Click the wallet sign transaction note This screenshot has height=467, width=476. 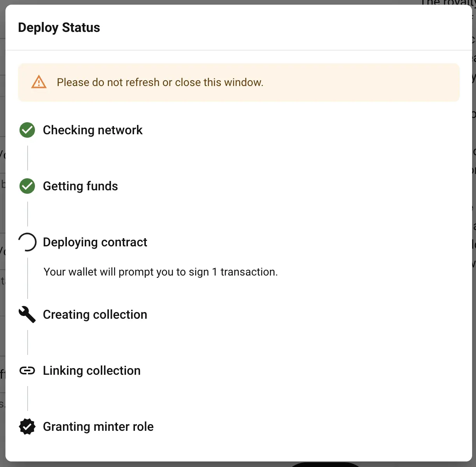click(x=161, y=272)
